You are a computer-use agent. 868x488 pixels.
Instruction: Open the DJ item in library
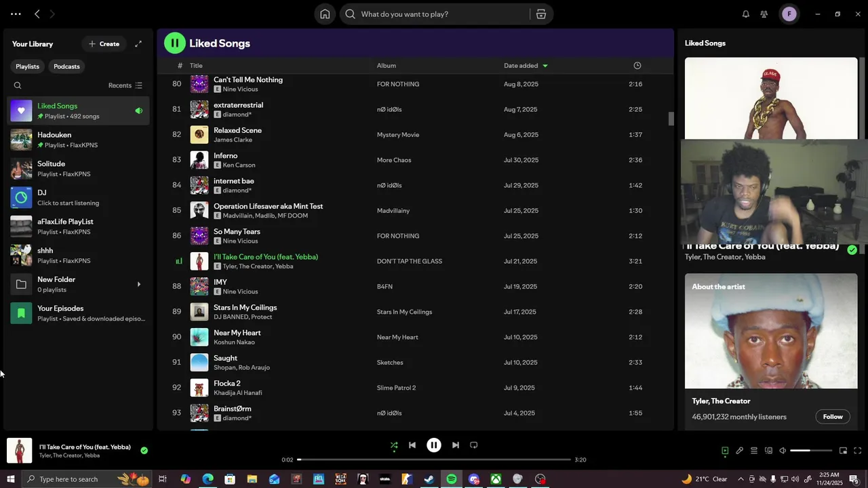tap(79, 198)
